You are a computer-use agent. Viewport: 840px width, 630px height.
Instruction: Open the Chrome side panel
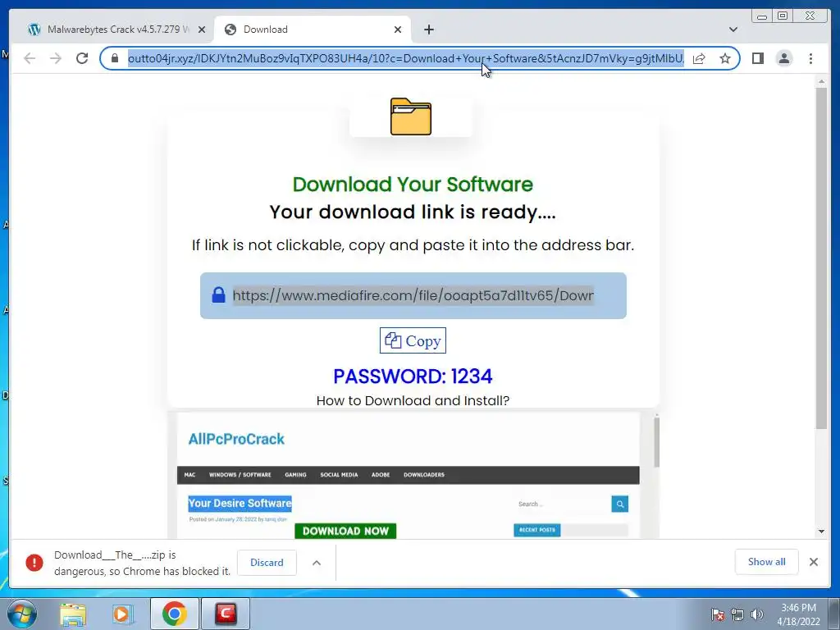coord(757,58)
